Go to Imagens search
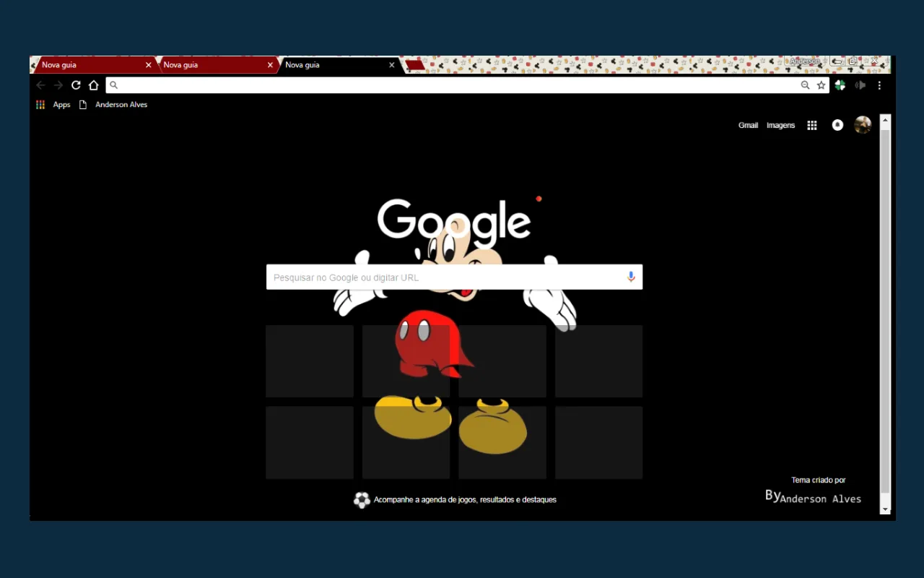Screen dimensions: 924x578 tap(780, 125)
